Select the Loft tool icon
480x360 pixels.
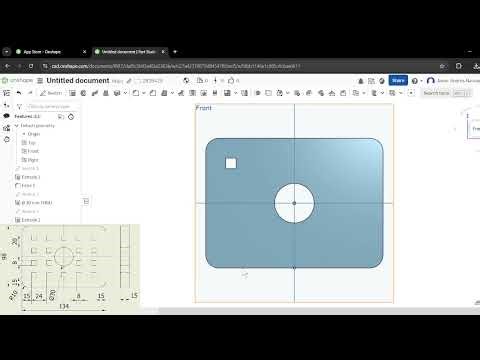tap(106, 93)
